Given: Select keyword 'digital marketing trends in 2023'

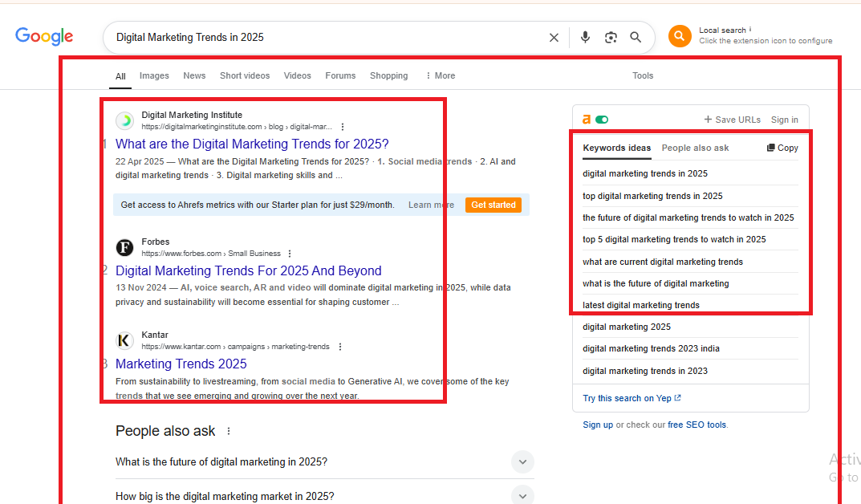Looking at the screenshot, I should click(x=645, y=371).
